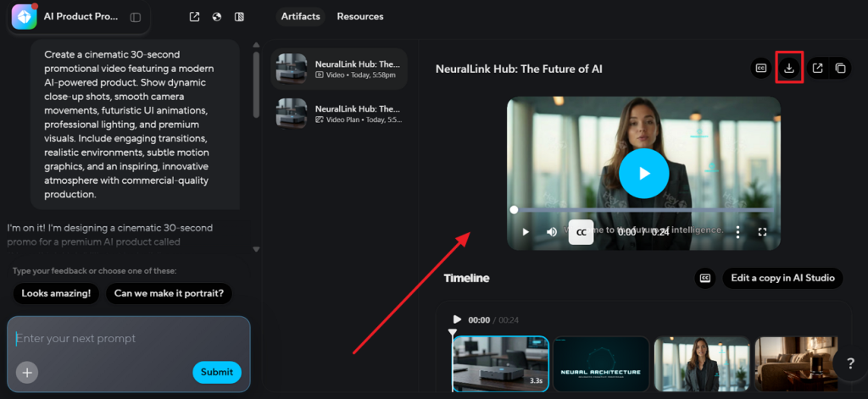Click the timeline playhead marker

coord(453,333)
